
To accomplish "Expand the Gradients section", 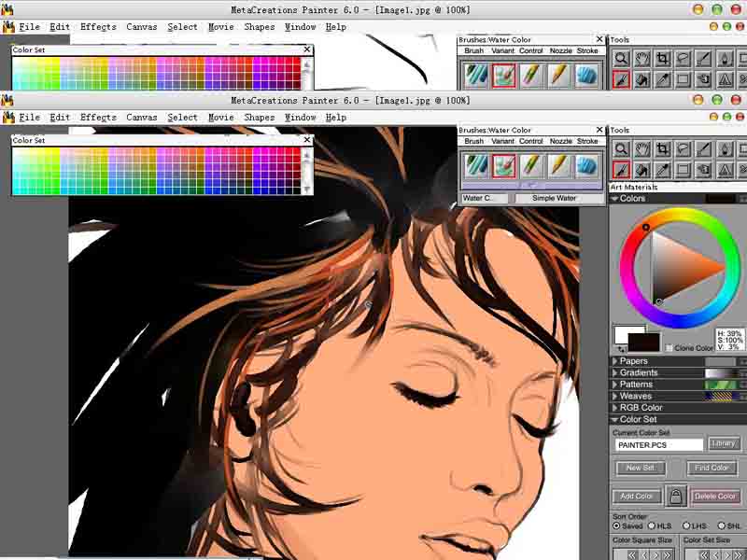I will [x=614, y=372].
